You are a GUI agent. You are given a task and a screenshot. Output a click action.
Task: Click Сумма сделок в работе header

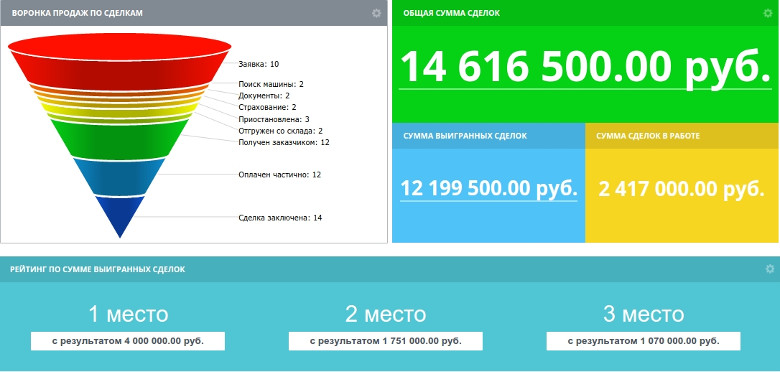tap(648, 136)
